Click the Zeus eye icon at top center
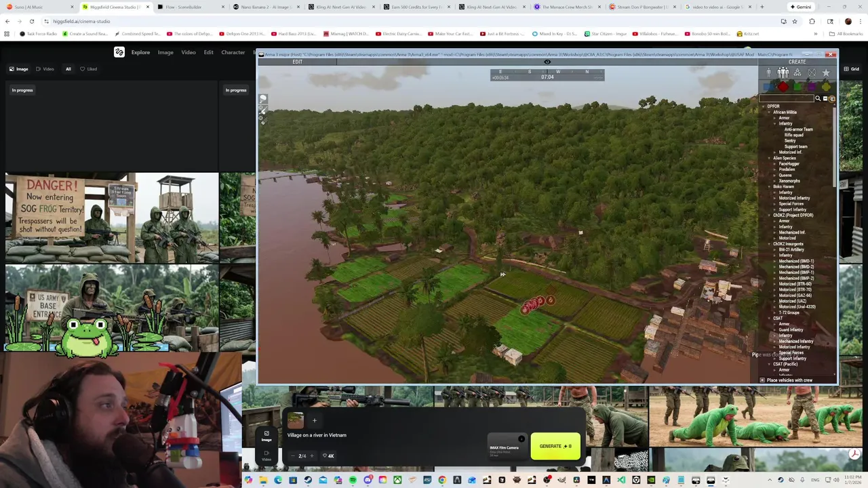The image size is (868, 488). pyautogui.click(x=547, y=62)
